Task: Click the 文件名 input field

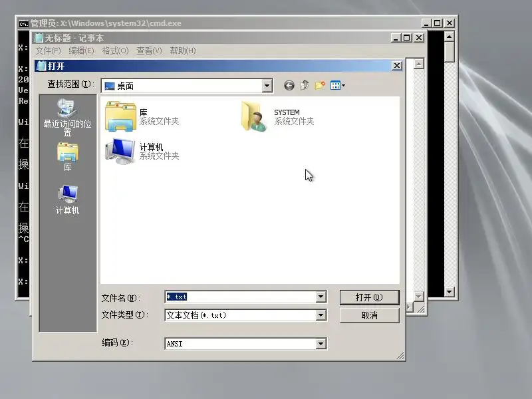Action: pos(241,297)
